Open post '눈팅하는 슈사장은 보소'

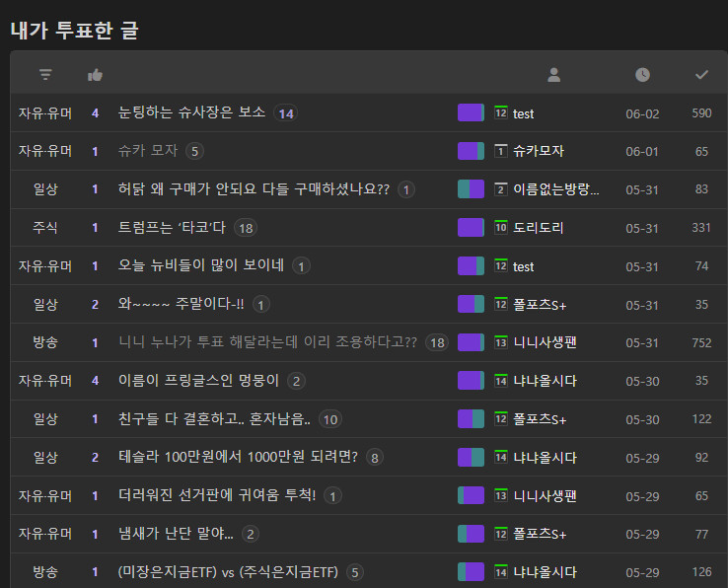[191, 112]
